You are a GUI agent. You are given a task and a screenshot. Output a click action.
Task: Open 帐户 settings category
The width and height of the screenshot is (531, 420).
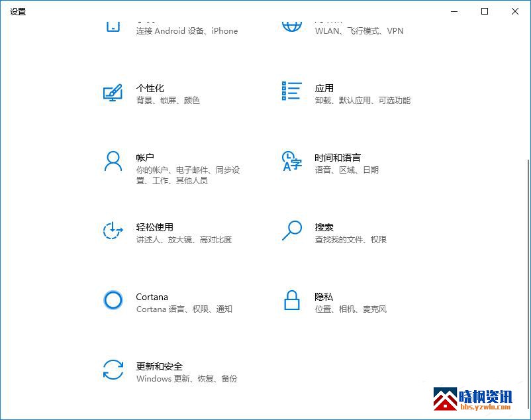click(x=145, y=158)
